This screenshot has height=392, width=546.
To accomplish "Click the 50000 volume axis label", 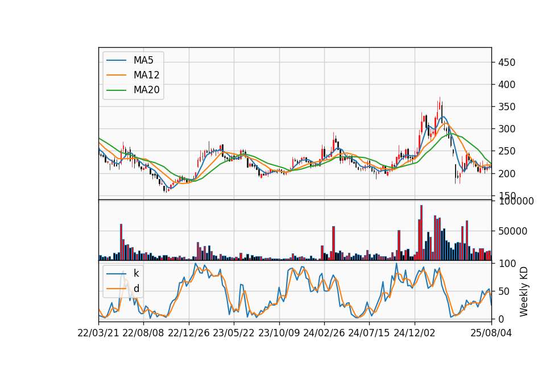I will [x=512, y=231].
